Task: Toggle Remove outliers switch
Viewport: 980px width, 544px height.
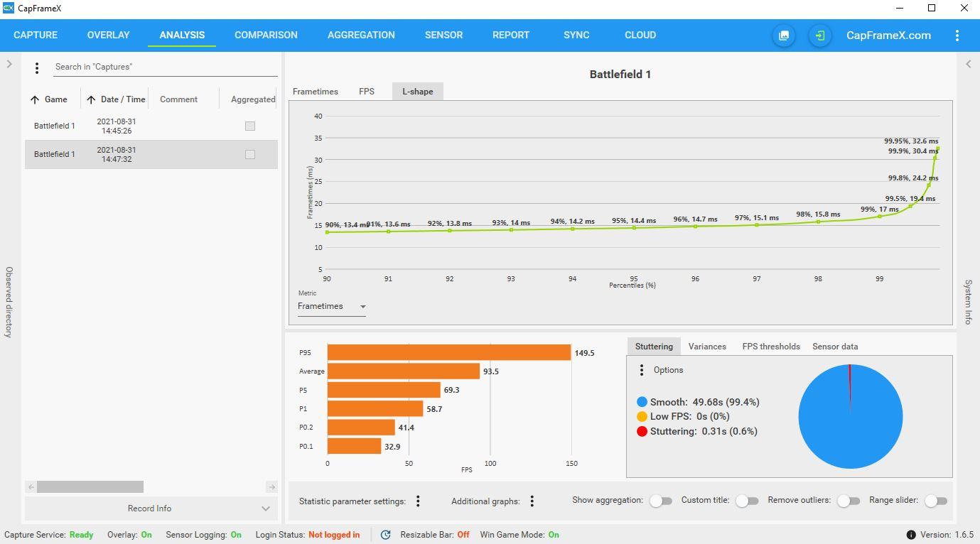Action: click(849, 501)
